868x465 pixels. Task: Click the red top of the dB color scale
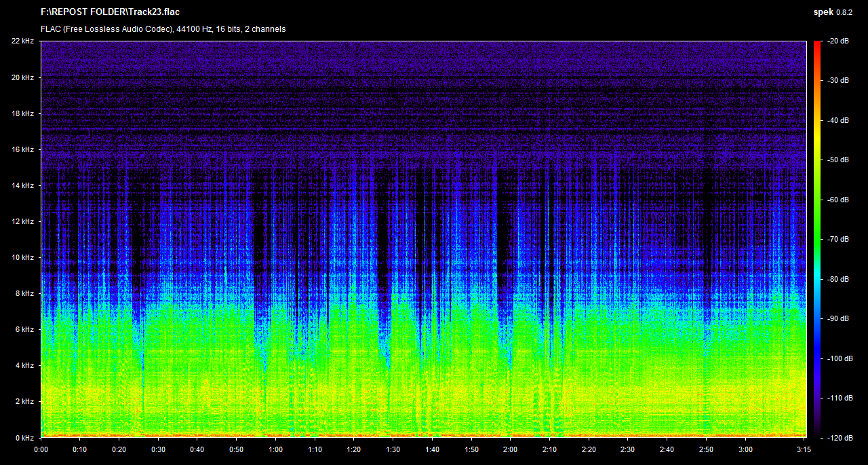click(816, 46)
